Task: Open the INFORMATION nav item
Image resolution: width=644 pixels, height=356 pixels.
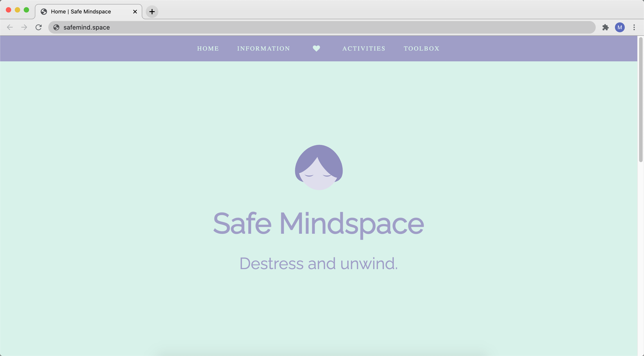Action: (263, 49)
